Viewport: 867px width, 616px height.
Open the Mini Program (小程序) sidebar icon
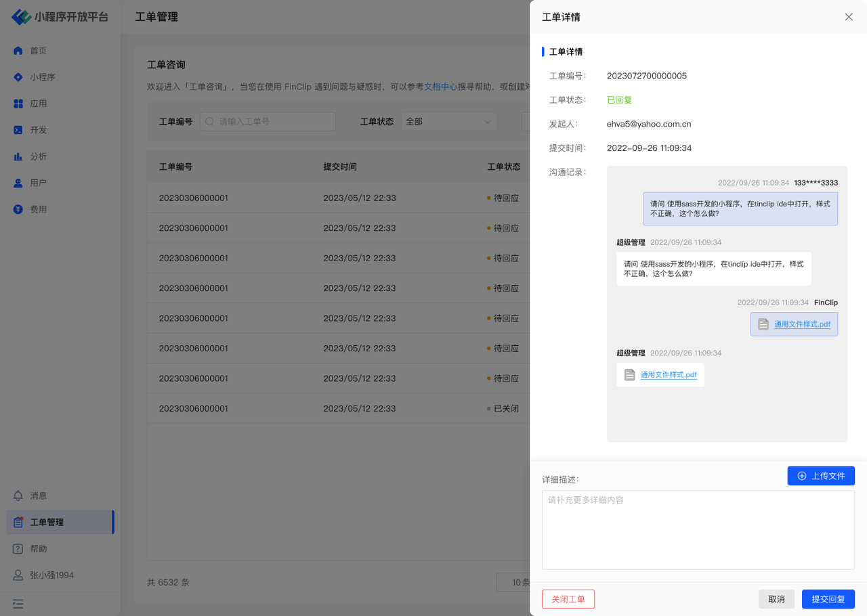[x=18, y=77]
